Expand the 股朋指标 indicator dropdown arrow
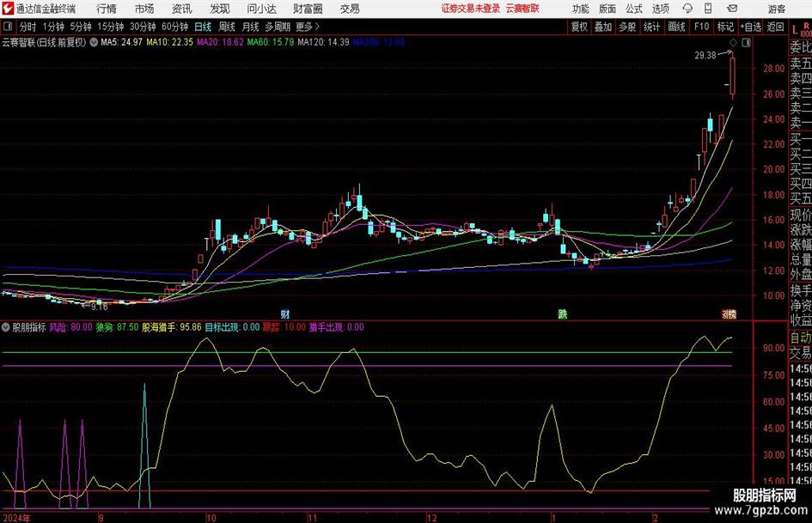 [x=6, y=327]
